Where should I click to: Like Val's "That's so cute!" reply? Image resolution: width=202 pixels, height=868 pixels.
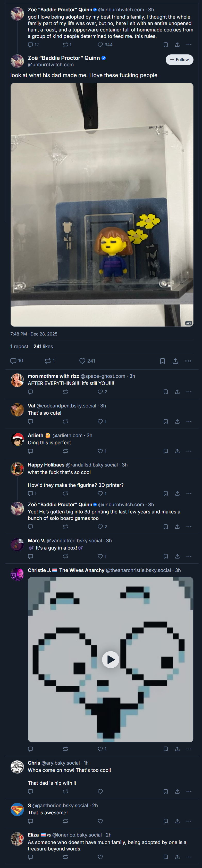click(x=102, y=422)
